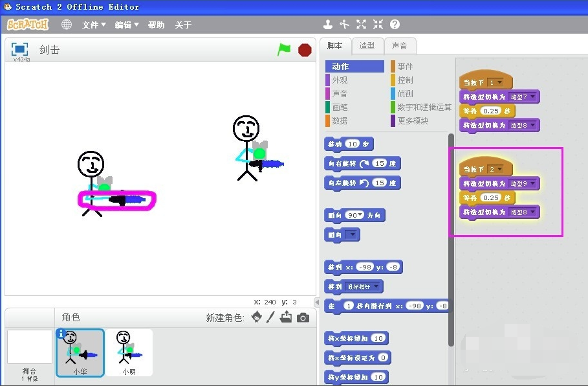Switch stage to full screen mode
This screenshot has width=588, height=386.
(20, 49)
